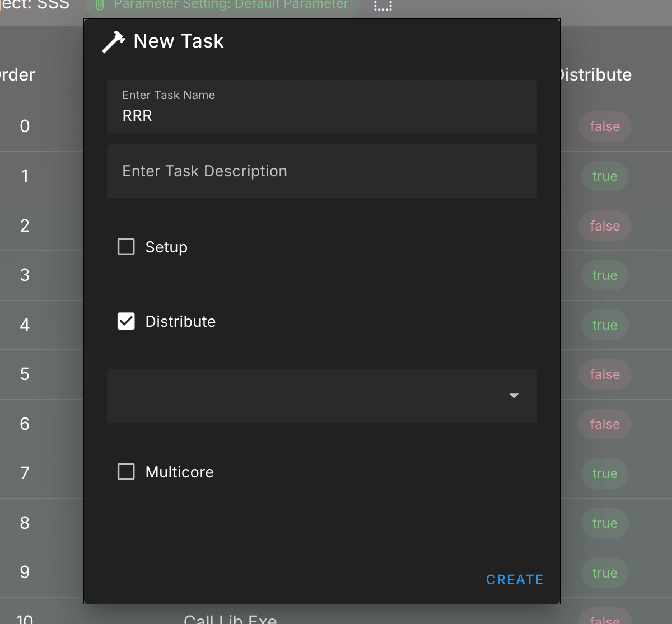This screenshot has height=624, width=672.
Task: Click the false chip in row 2
Action: point(605,226)
